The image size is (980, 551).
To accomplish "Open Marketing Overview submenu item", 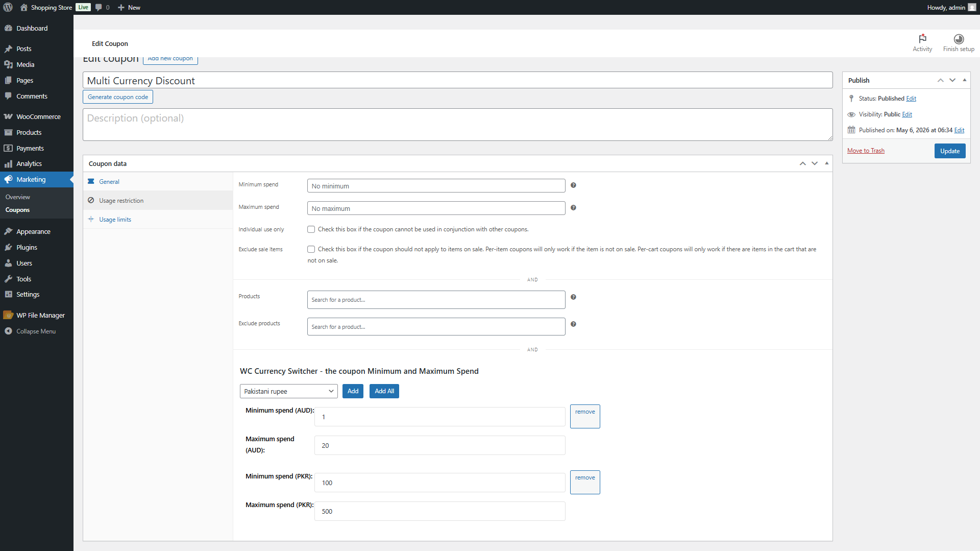I will pos(18,197).
